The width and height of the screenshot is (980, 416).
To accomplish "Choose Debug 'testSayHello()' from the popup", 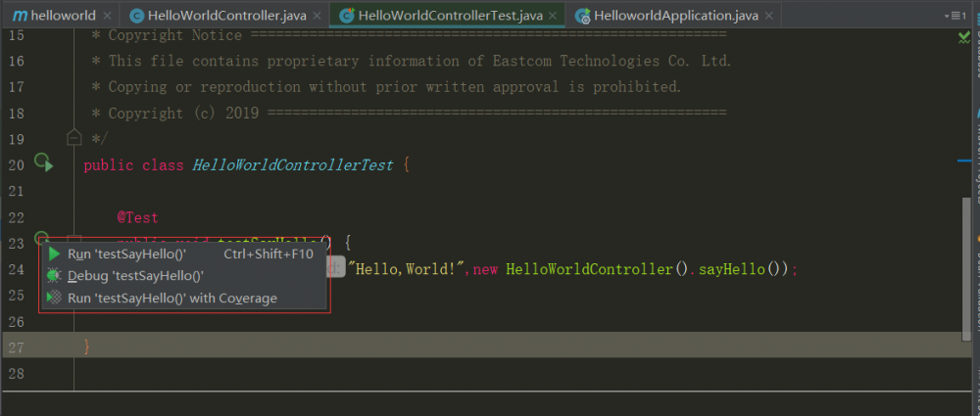I will pos(184,275).
